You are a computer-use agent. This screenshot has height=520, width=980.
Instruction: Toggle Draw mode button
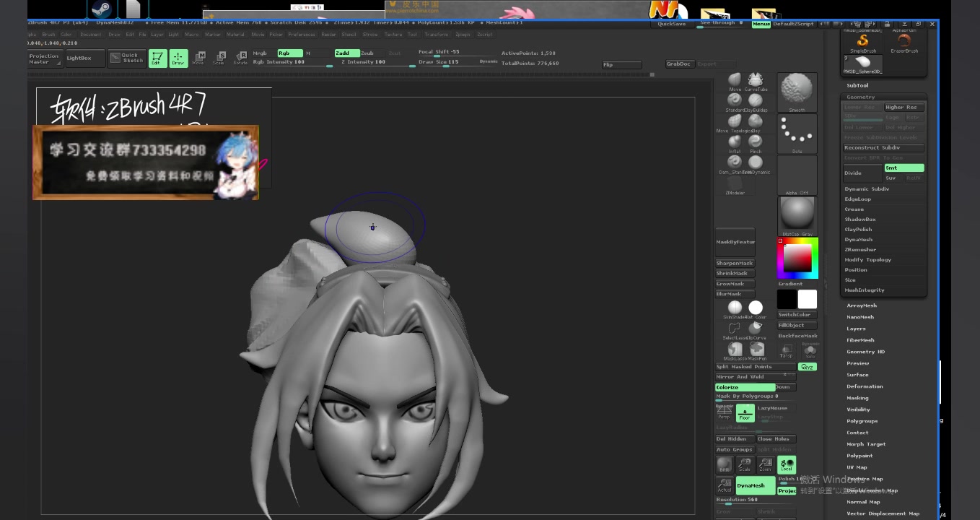point(178,58)
